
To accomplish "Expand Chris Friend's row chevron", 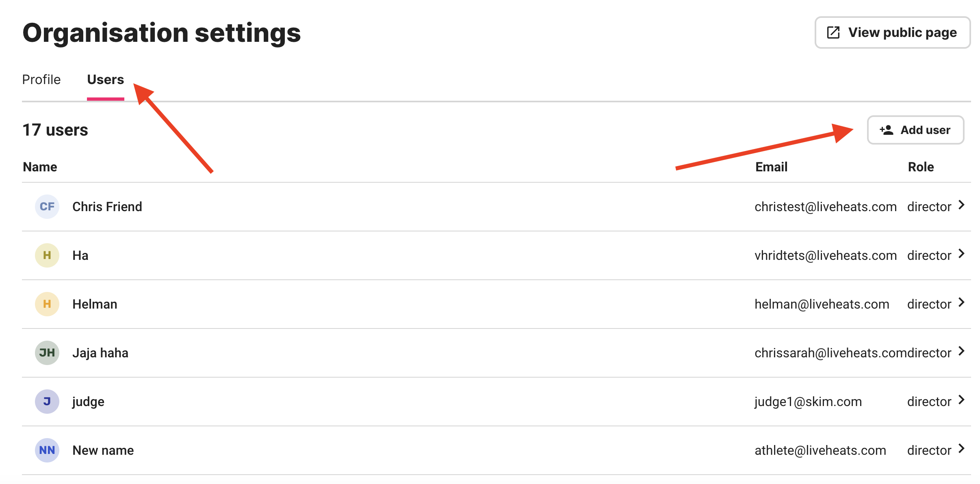I will [x=961, y=205].
